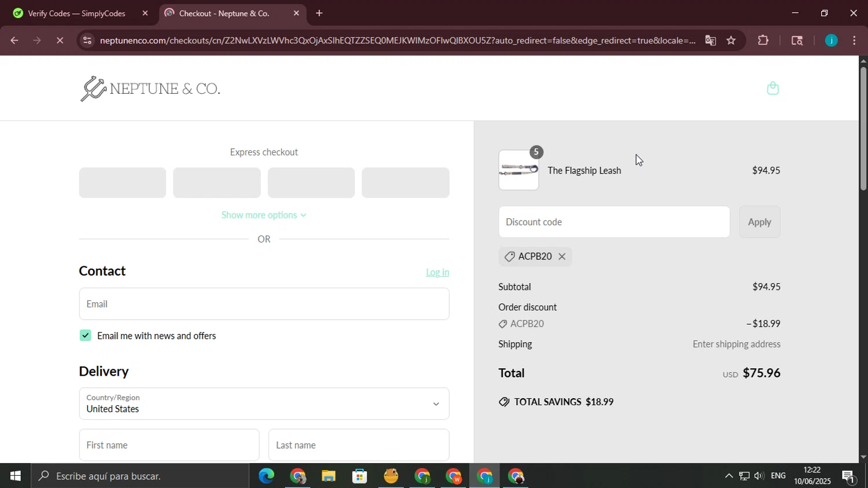Click the total amount $75.96
The height and width of the screenshot is (488, 868).
[x=762, y=373]
